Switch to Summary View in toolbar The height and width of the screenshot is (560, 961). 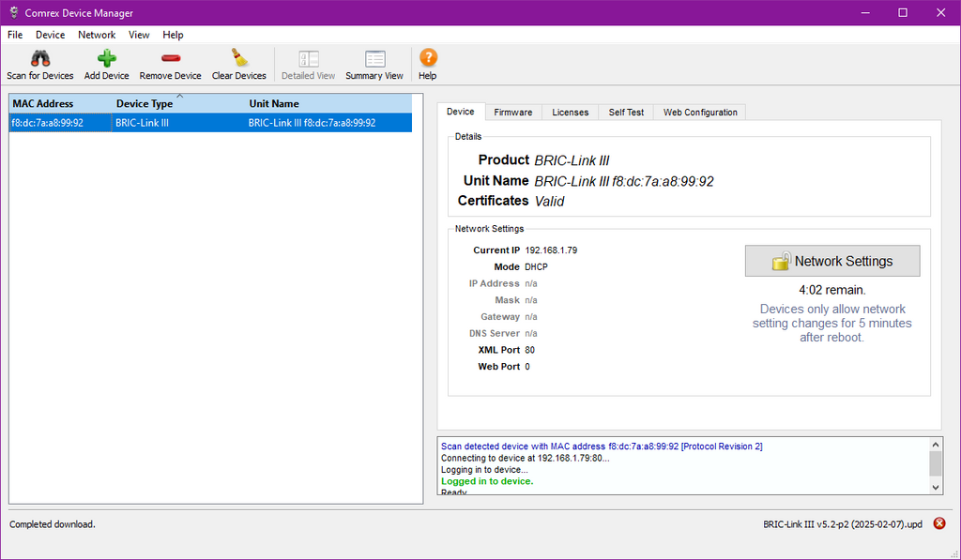pos(374,59)
